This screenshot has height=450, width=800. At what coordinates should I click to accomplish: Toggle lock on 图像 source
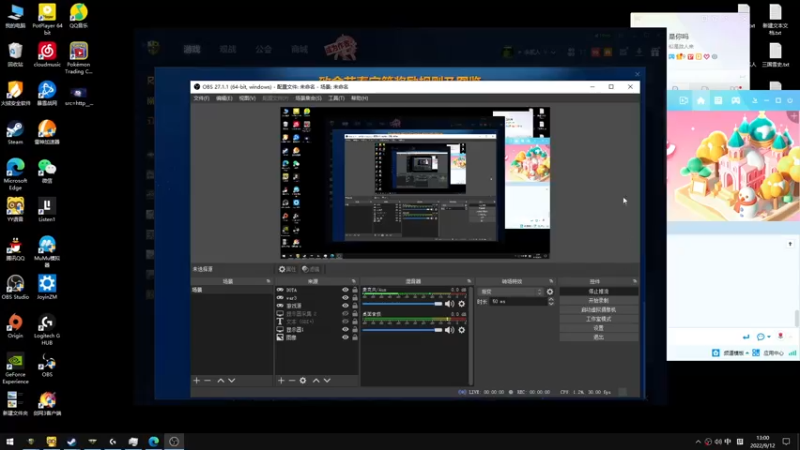coord(355,337)
